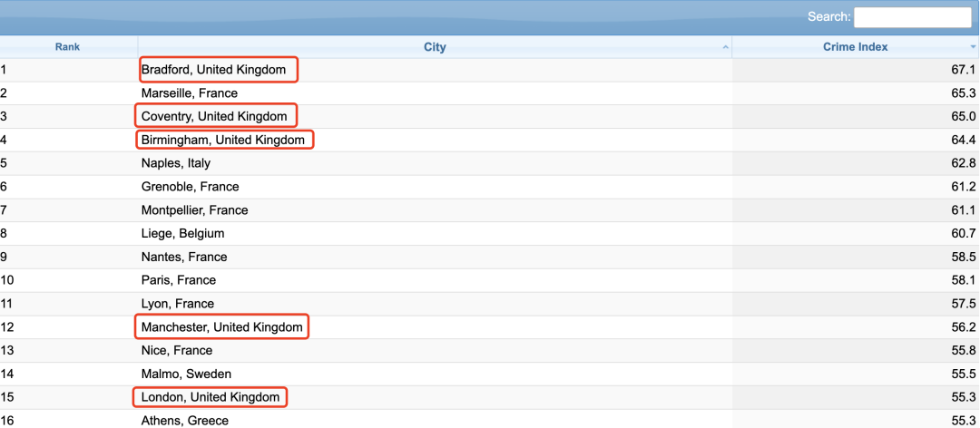This screenshot has height=428, width=980.
Task: Click Malmo, Sweden city name
Action: (x=186, y=374)
